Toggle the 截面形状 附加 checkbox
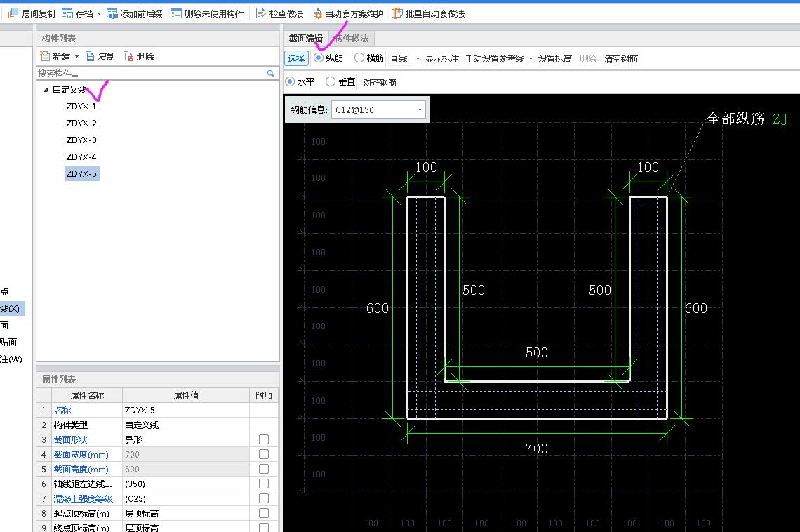Image resolution: width=800 pixels, height=532 pixels. (264, 439)
